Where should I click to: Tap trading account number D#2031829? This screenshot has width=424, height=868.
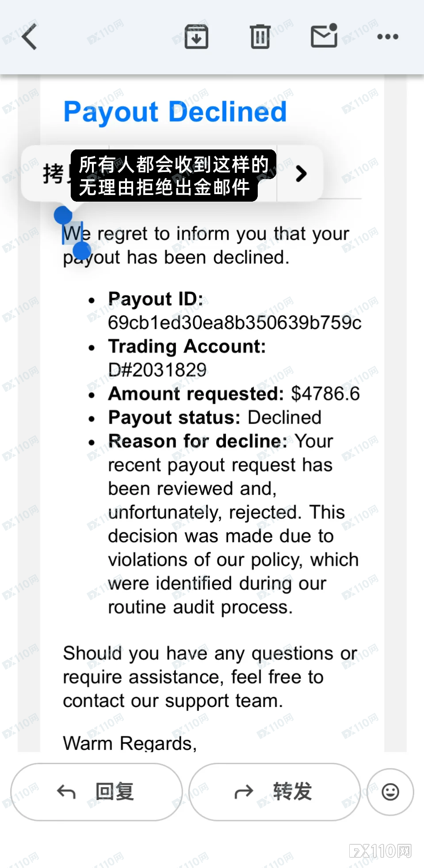click(157, 370)
